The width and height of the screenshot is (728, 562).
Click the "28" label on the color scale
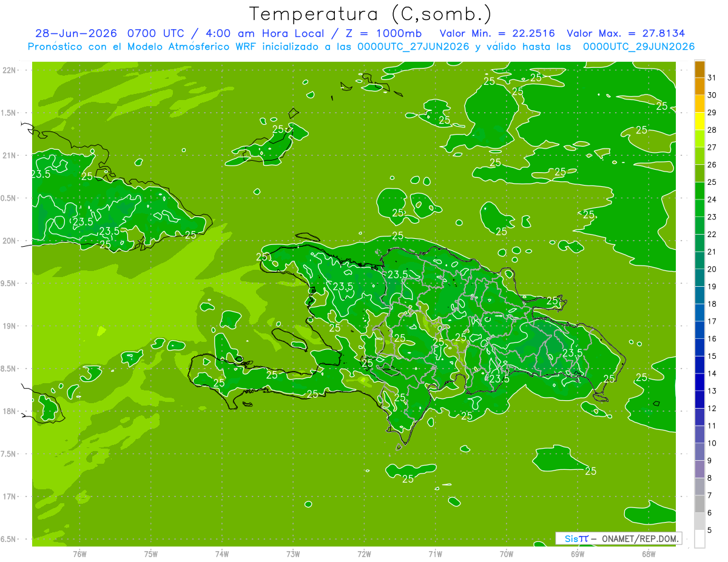712,130
